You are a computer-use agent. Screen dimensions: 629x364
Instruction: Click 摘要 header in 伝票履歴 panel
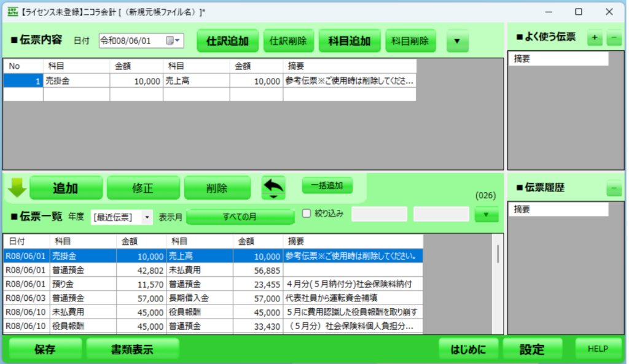click(x=558, y=209)
